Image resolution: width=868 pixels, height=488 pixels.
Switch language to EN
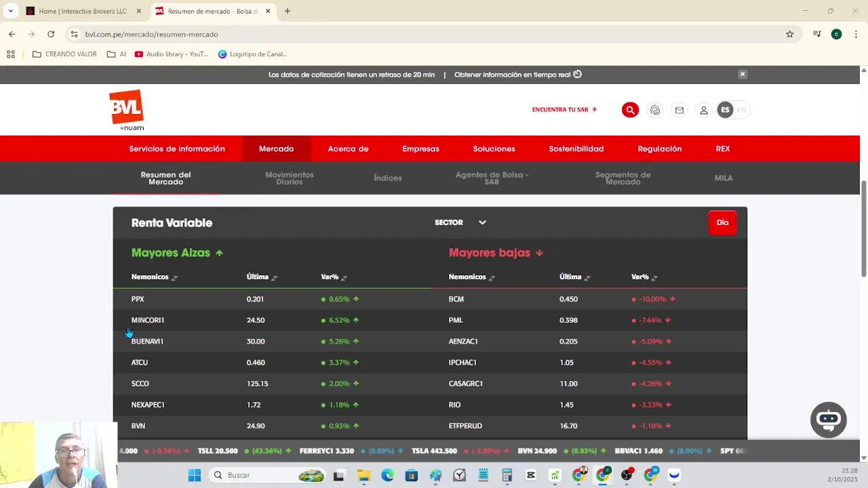click(x=741, y=110)
